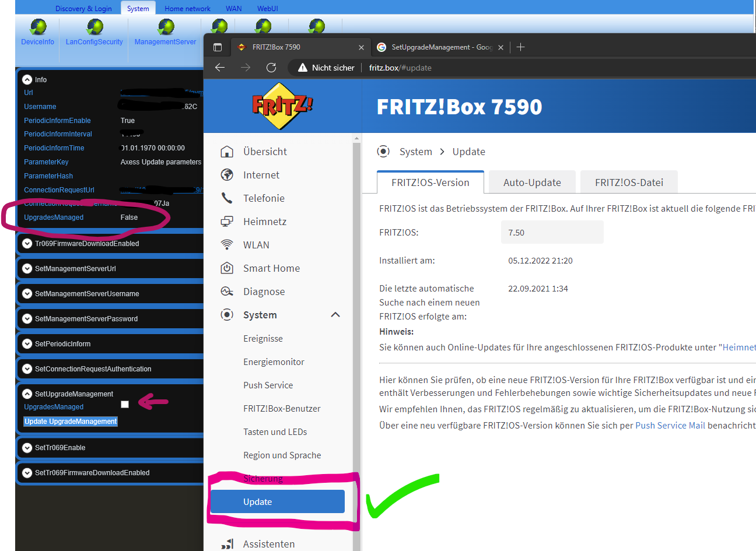The width and height of the screenshot is (756, 551).
Task: Switch to Home network tab
Action: pos(187,8)
